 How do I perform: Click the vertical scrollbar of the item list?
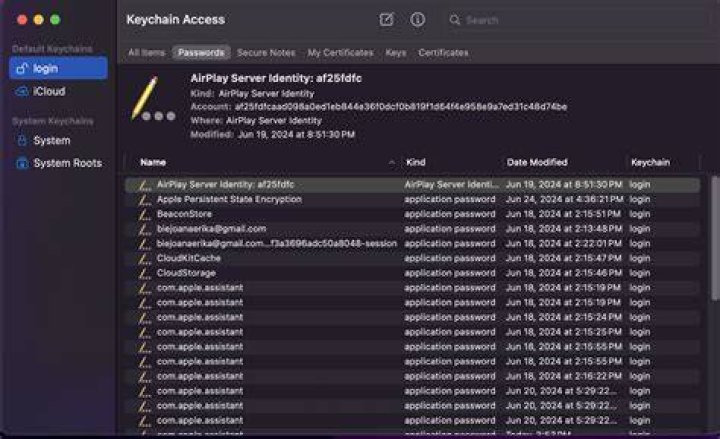(714, 239)
